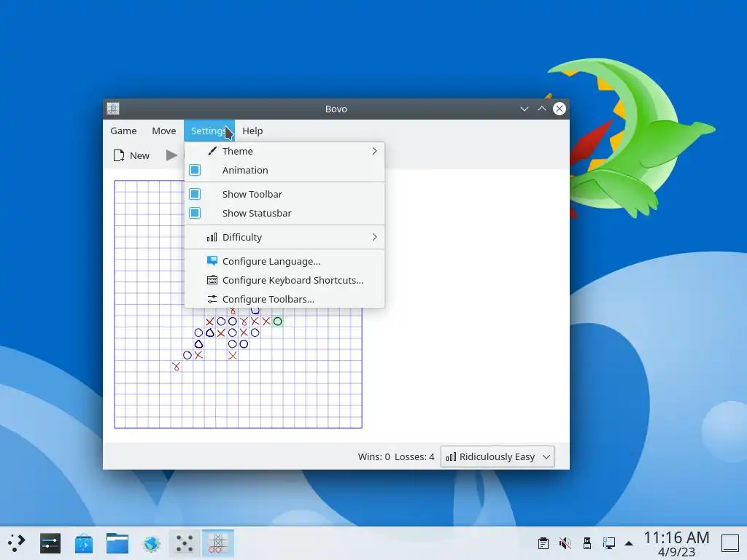Click the grey play arrow toolbar button

171,155
